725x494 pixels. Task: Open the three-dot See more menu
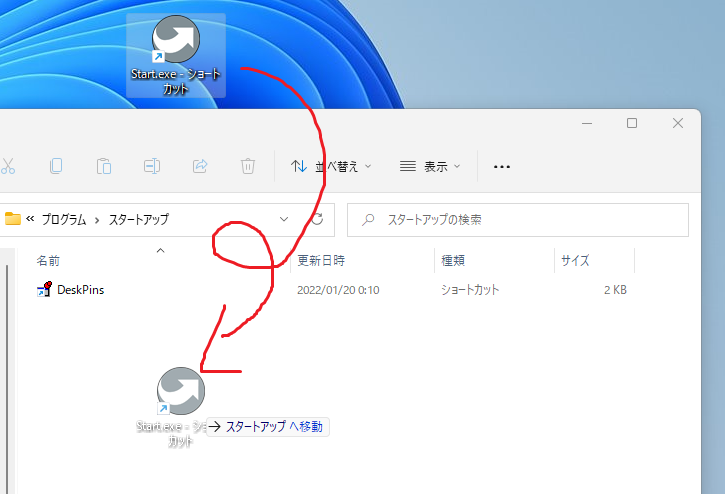502,167
